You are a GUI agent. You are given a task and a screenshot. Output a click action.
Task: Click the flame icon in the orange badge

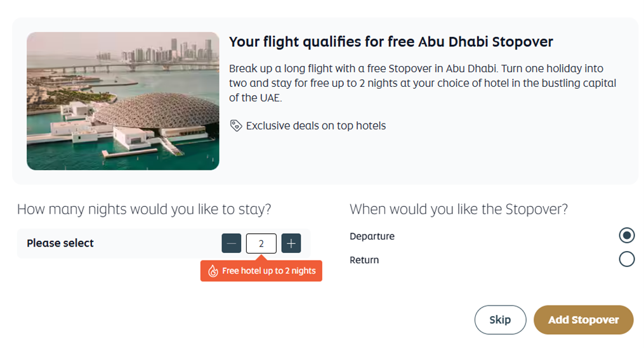213,271
